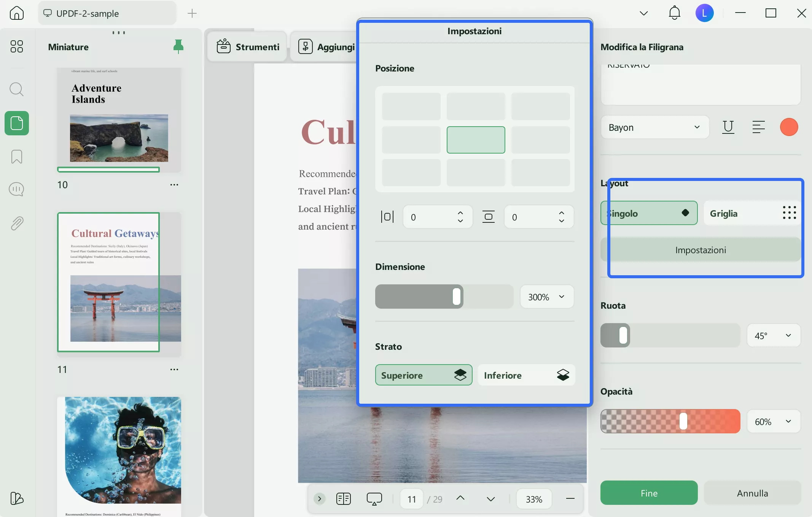Select the Inferiore layer option

tap(526, 375)
